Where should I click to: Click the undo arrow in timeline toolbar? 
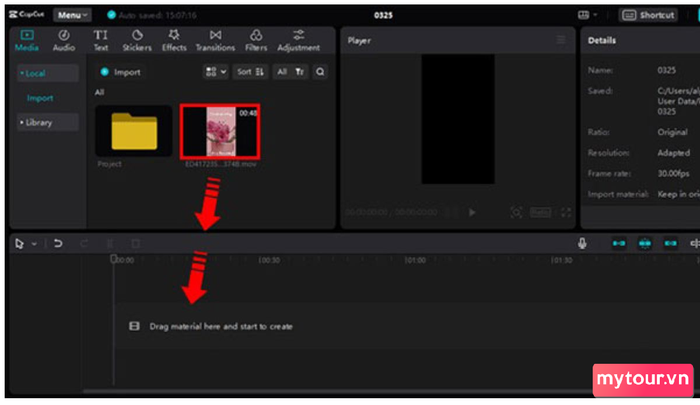(59, 243)
